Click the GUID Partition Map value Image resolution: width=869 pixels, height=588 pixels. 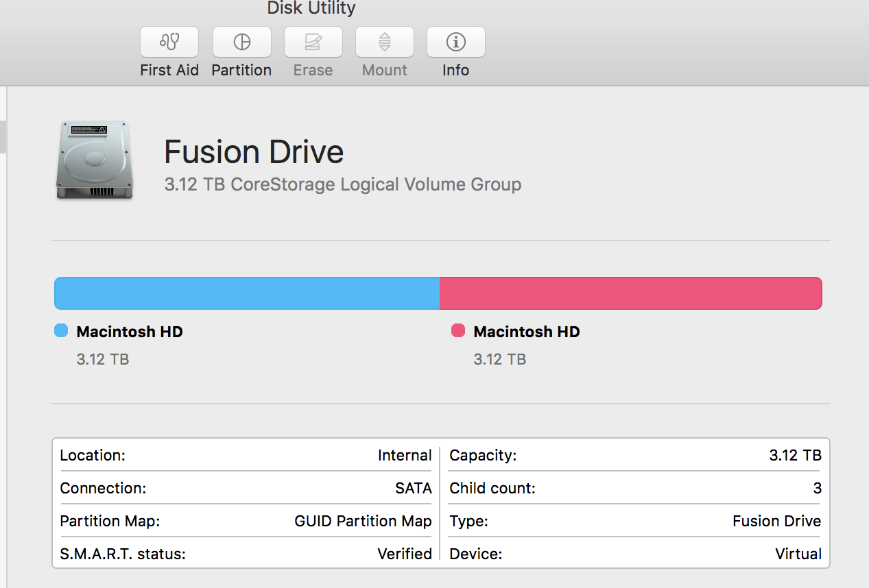tap(363, 521)
